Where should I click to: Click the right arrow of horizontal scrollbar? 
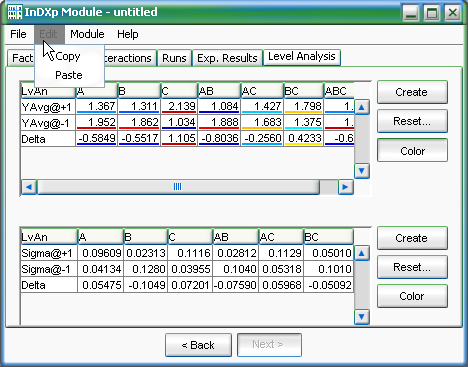(x=345, y=187)
